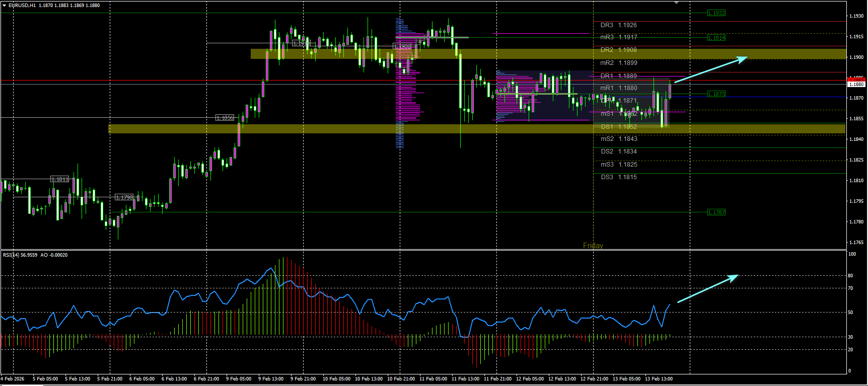This screenshot has width=868, height=386.
Task: Select the EURUSD,H1 symbol title text
Action: tap(22, 6)
